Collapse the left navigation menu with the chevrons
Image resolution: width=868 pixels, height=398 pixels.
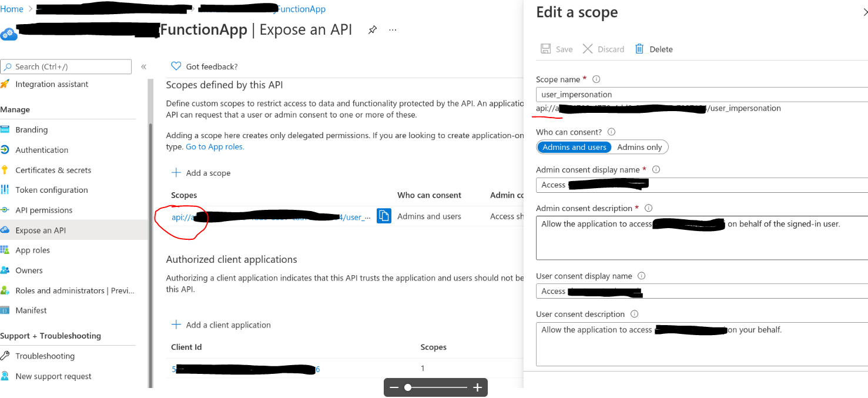pyautogui.click(x=143, y=67)
